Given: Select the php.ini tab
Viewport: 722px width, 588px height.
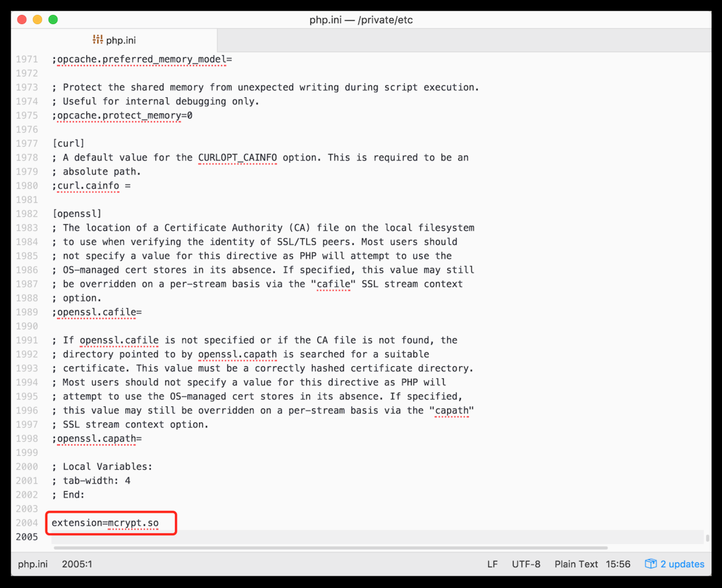Looking at the screenshot, I should point(114,40).
